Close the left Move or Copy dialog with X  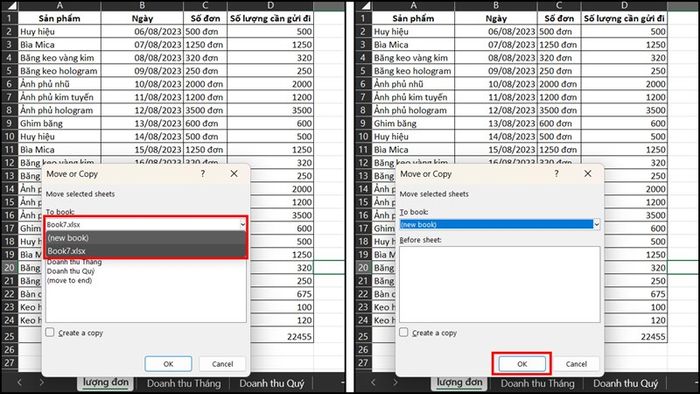(x=234, y=174)
